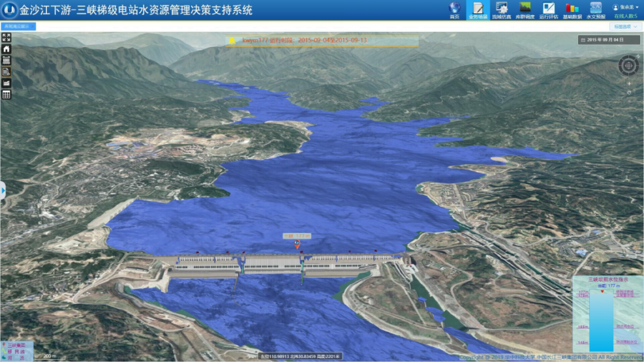Click the dam icon in left toolbar
This screenshot has height=362, width=644.
[7, 60]
